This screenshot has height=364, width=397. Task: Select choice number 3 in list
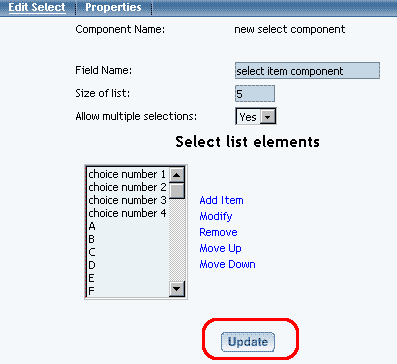coord(128,200)
